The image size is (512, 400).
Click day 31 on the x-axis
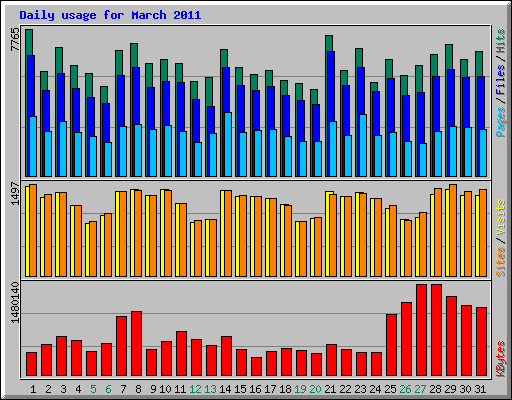480,389
